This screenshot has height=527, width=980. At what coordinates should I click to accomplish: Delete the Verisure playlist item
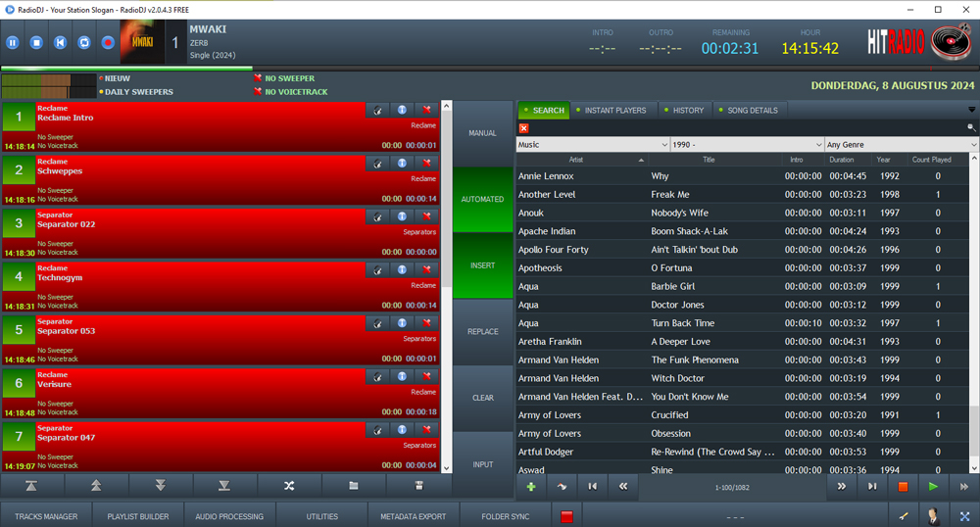tap(426, 376)
